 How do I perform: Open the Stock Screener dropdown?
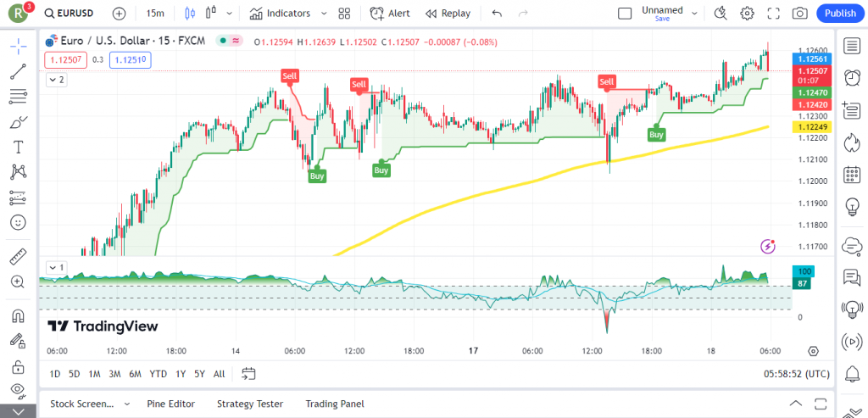click(90, 404)
